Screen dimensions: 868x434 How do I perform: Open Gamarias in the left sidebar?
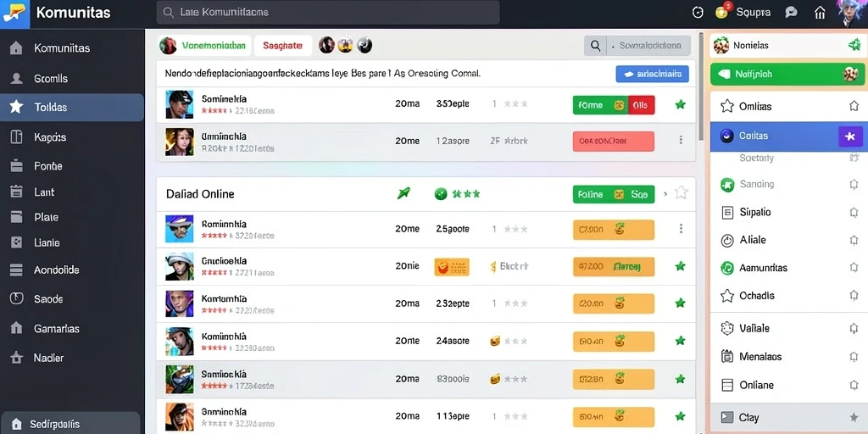pos(72,328)
